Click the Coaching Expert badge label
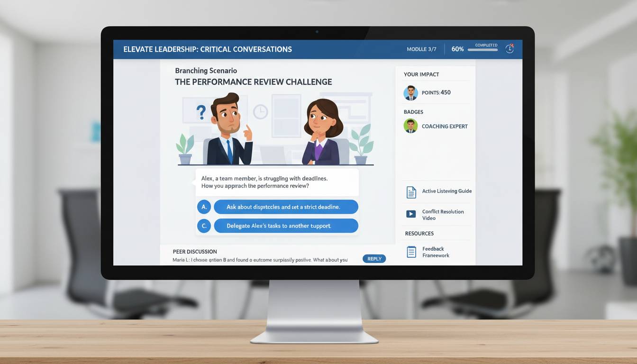Image resolution: width=637 pixels, height=364 pixels. (x=445, y=127)
